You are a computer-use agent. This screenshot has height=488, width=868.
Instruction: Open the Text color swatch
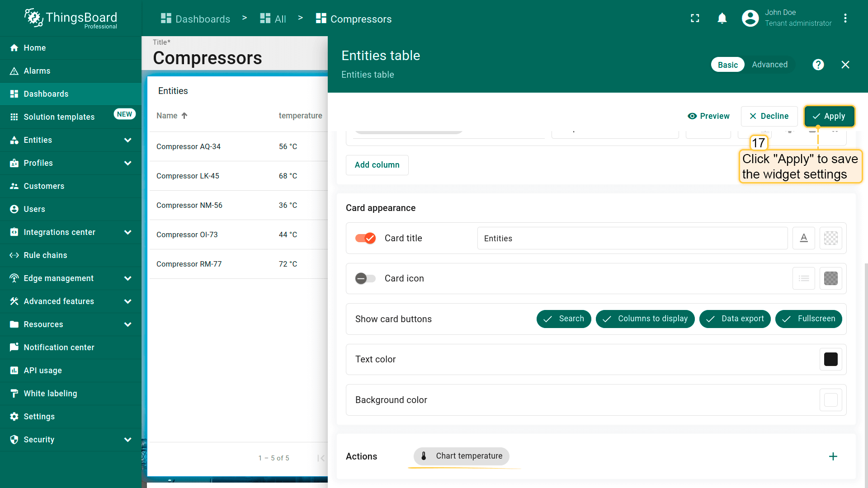click(x=830, y=360)
